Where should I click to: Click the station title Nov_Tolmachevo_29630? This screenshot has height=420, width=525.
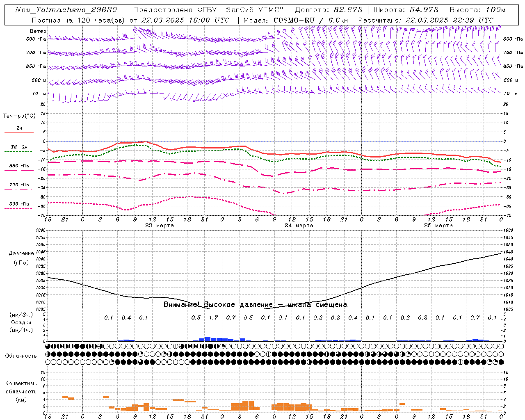[x=66, y=10]
